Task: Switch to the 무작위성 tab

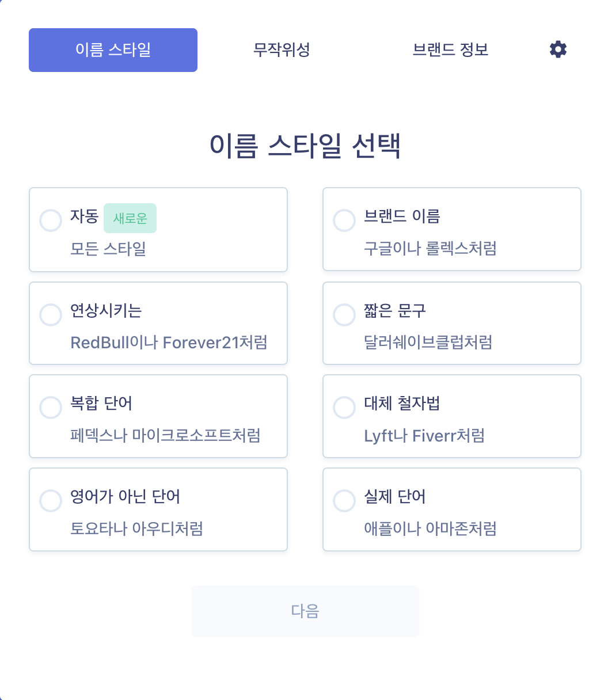Action: (x=282, y=50)
